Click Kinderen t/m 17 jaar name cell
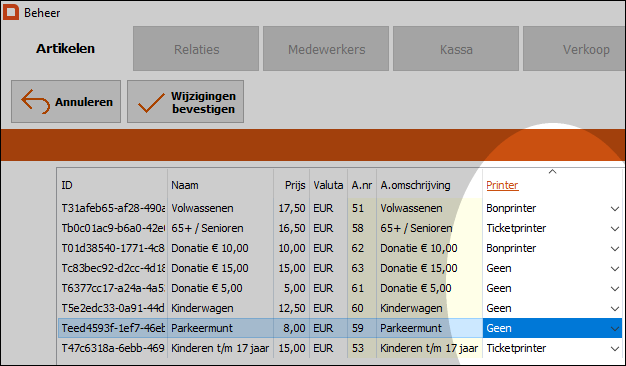Image resolution: width=626 pixels, height=366 pixels. [x=220, y=348]
